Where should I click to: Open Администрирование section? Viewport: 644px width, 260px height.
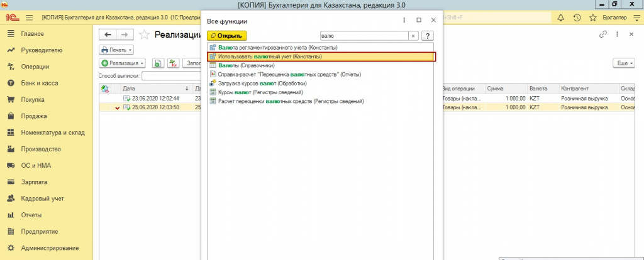pyautogui.click(x=50, y=247)
